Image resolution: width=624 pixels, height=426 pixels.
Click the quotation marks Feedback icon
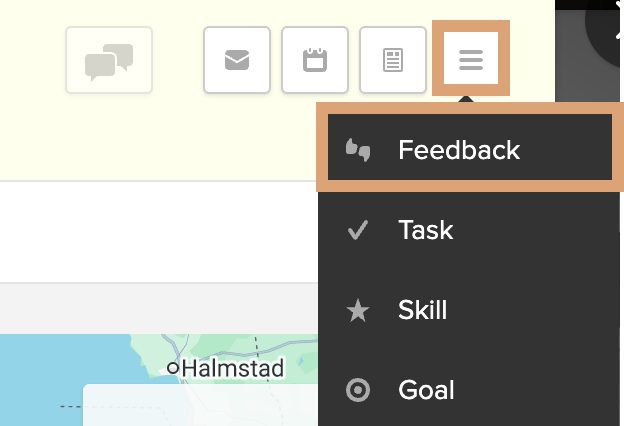(357, 151)
